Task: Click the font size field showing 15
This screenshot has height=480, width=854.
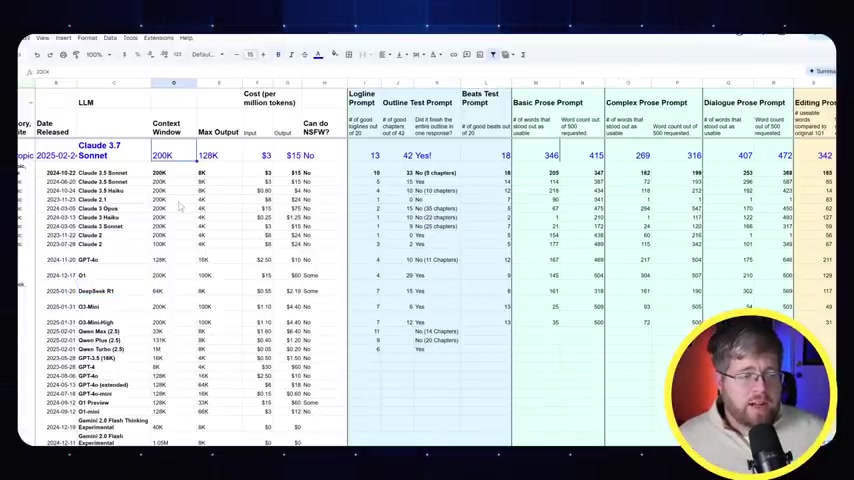Action: point(250,55)
